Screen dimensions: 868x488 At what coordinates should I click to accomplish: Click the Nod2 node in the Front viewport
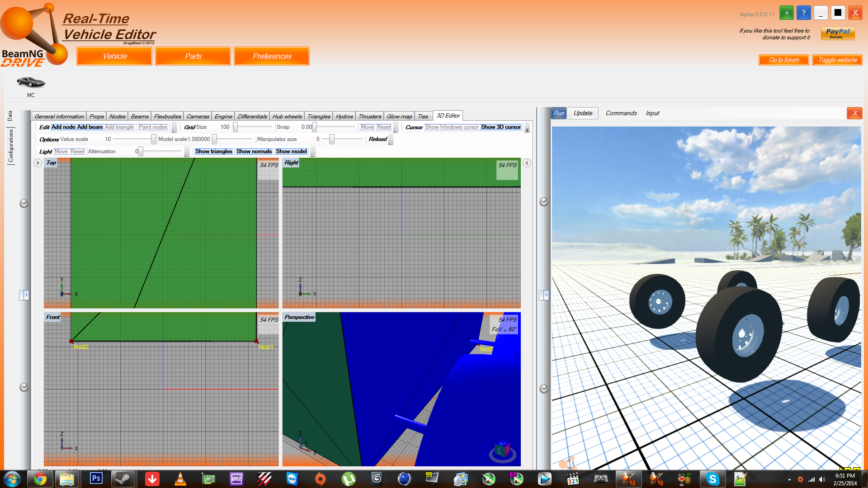(x=71, y=341)
